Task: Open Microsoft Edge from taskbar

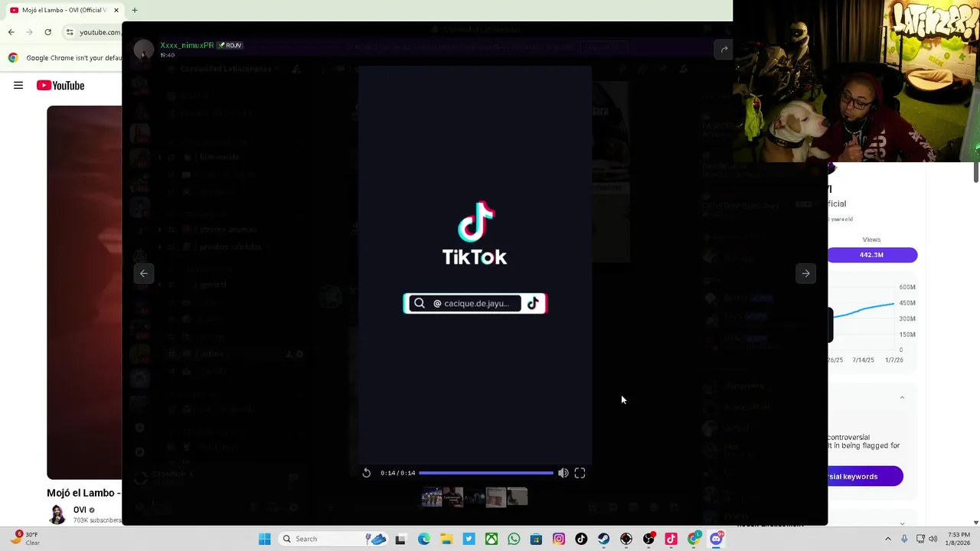Action: coord(423,539)
